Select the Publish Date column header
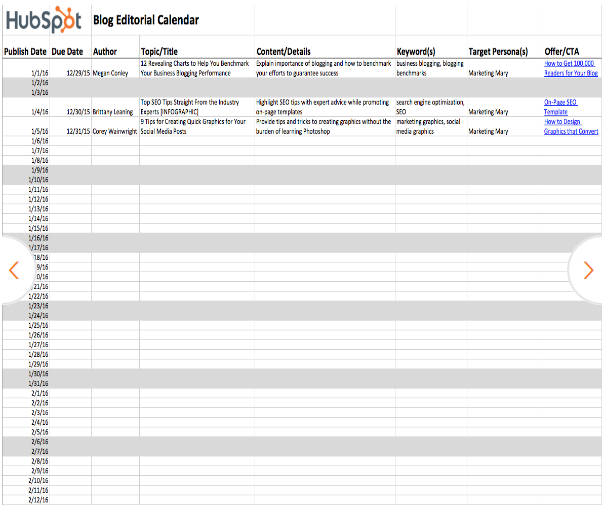Screen dimensions: 605x510 pyautogui.click(x=25, y=51)
